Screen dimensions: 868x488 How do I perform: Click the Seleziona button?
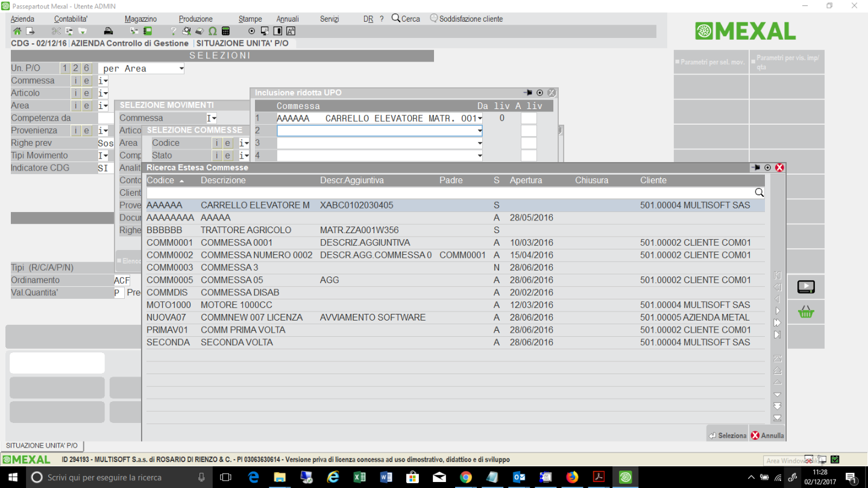click(728, 436)
